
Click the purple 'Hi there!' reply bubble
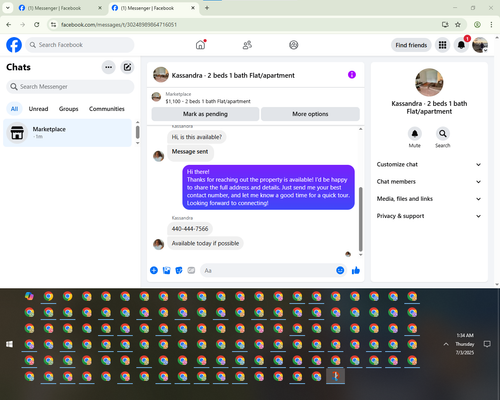pyautogui.click(x=268, y=187)
